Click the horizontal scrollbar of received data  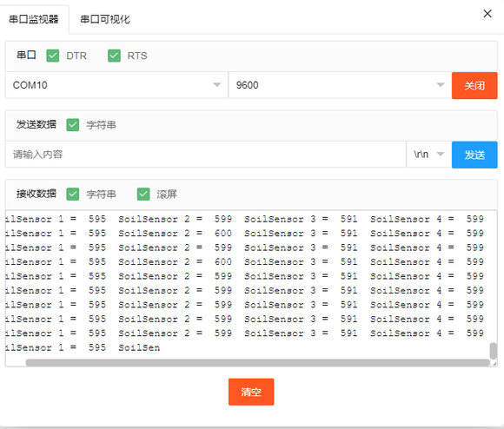(258, 363)
